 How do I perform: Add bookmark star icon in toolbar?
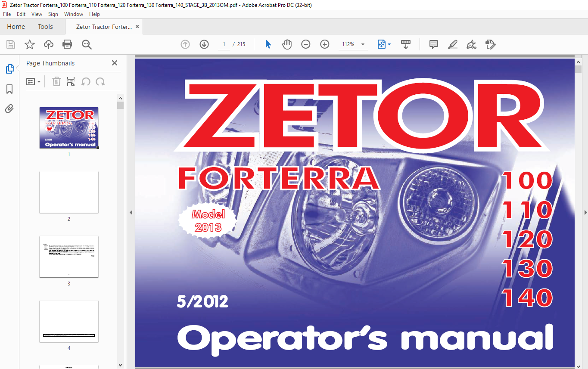click(30, 44)
